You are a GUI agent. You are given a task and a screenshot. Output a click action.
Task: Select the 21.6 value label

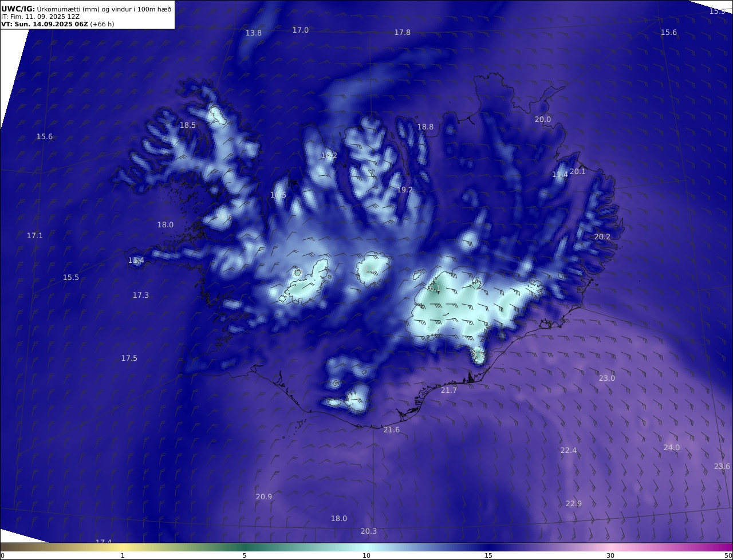tap(392, 430)
